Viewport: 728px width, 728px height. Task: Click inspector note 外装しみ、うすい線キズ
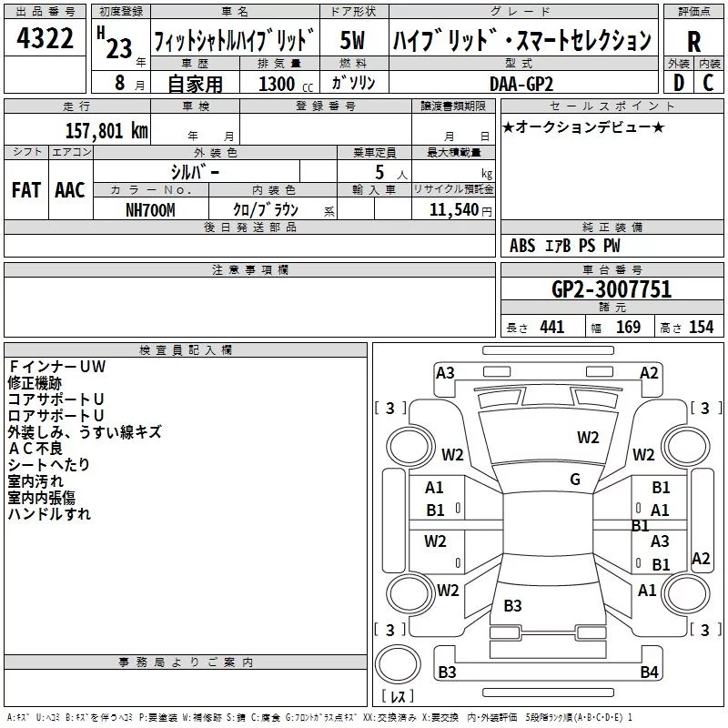(x=85, y=431)
